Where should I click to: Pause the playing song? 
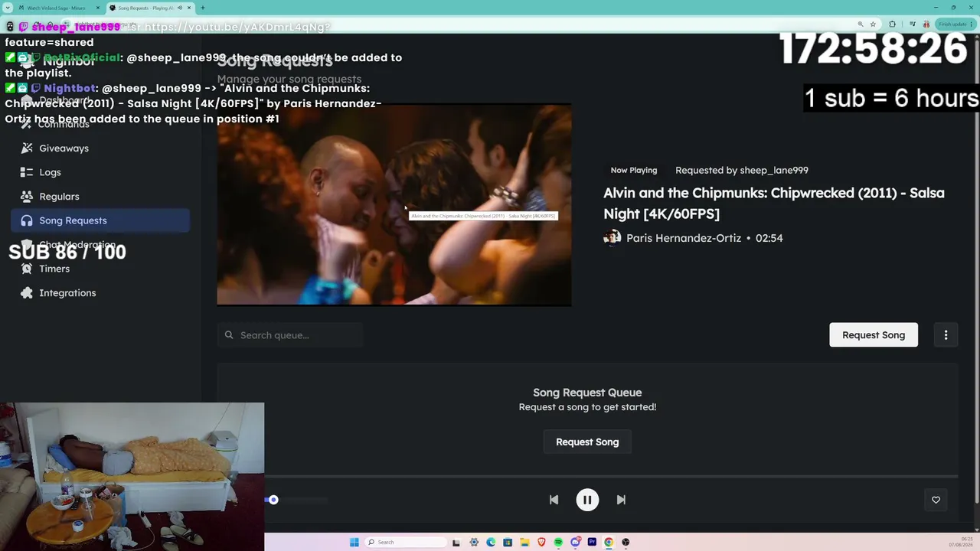[x=587, y=500]
